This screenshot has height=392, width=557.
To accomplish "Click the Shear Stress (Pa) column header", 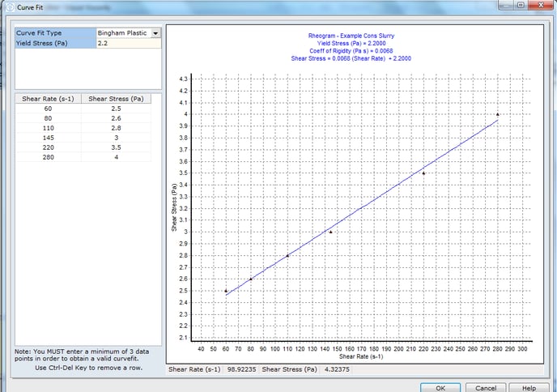I will (117, 98).
